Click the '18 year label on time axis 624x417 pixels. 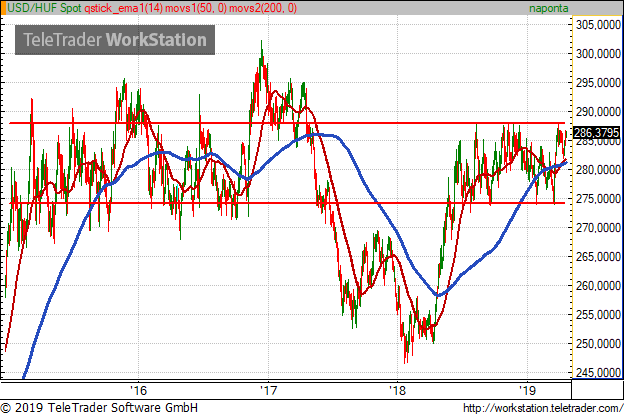[398, 390]
